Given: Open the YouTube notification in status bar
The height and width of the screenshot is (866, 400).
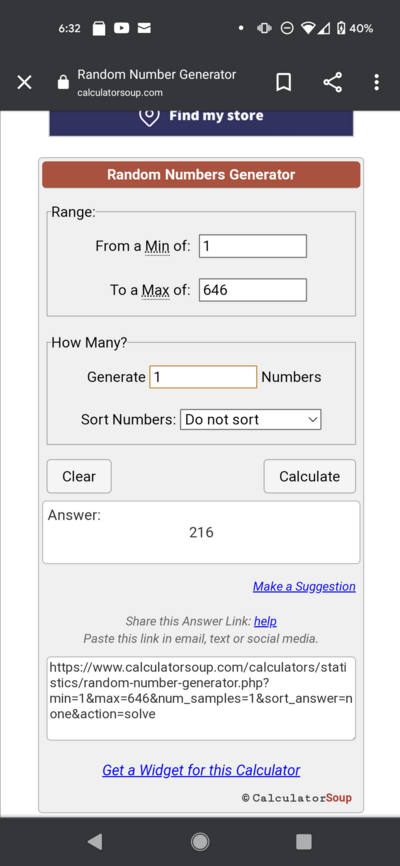Looking at the screenshot, I should [x=122, y=28].
